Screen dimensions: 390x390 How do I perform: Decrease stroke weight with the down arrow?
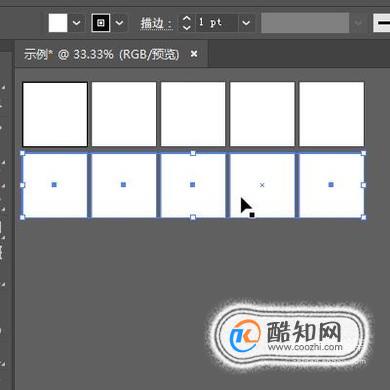[187, 27]
